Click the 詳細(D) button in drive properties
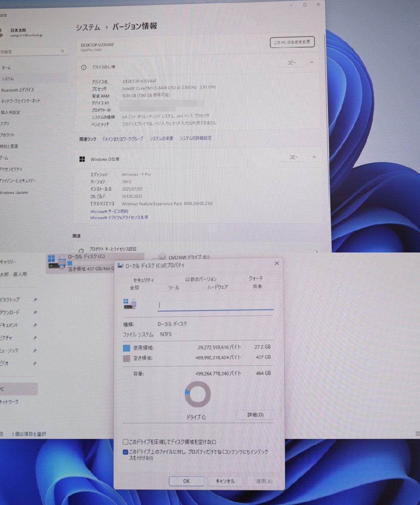 coord(256,415)
